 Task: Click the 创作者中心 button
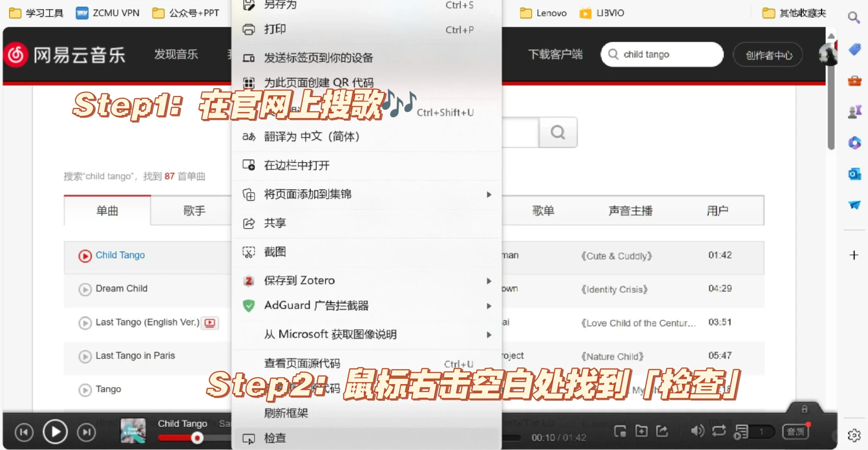click(768, 55)
